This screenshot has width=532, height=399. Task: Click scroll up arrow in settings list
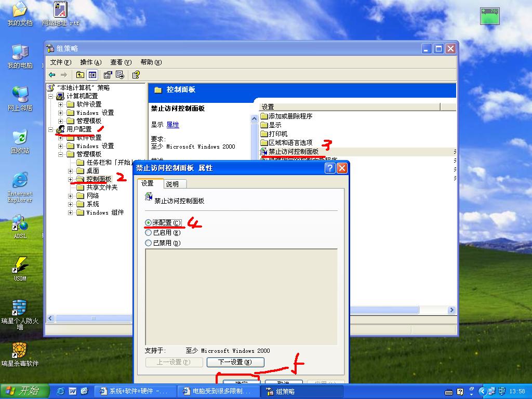254,119
